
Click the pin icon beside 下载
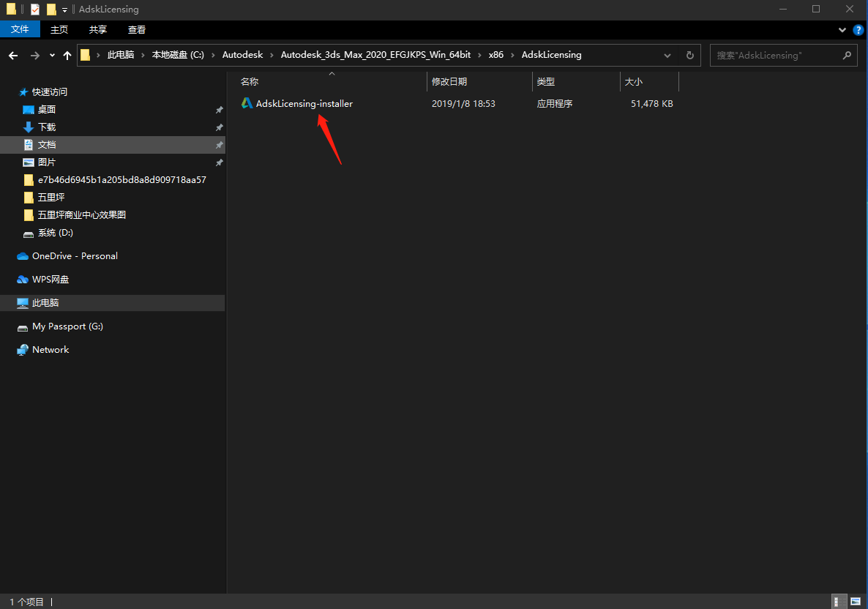coord(220,128)
